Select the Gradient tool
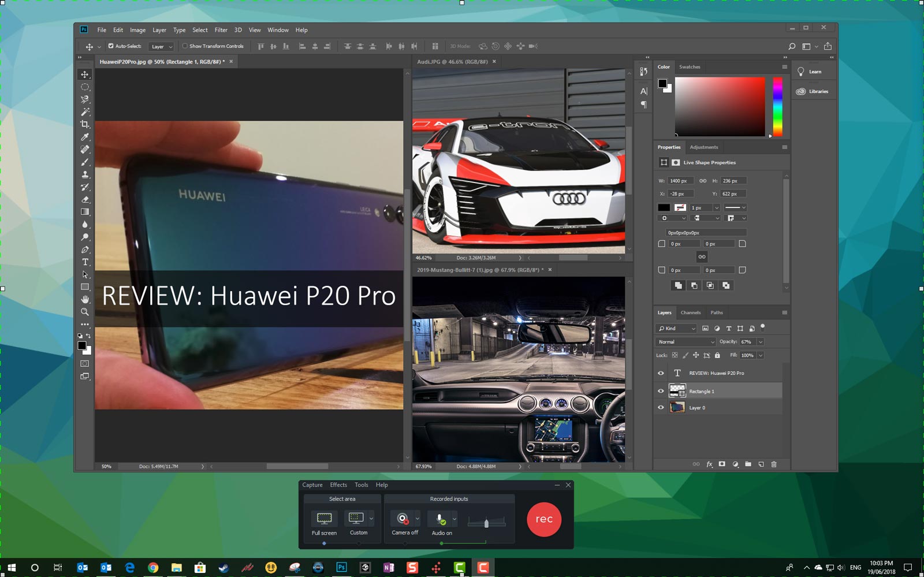Viewport: 924px width, 577px height. (x=85, y=212)
